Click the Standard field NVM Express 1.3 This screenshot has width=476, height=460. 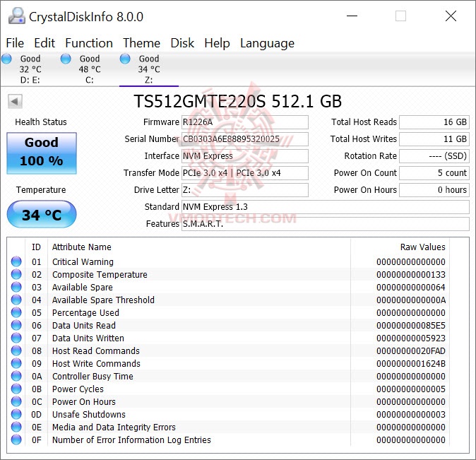[326, 207]
